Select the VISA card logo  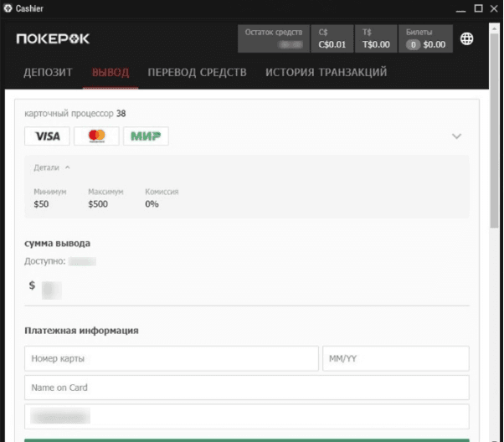tap(47, 136)
